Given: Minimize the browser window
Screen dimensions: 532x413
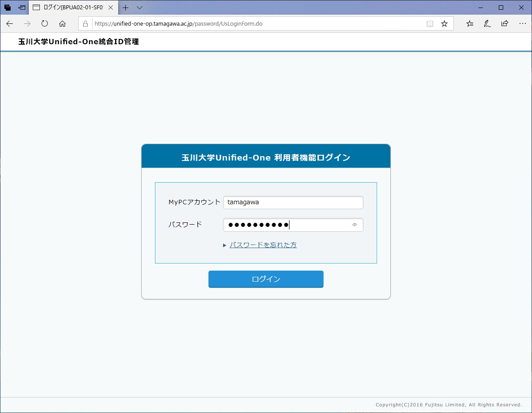Looking at the screenshot, I should (481, 8).
